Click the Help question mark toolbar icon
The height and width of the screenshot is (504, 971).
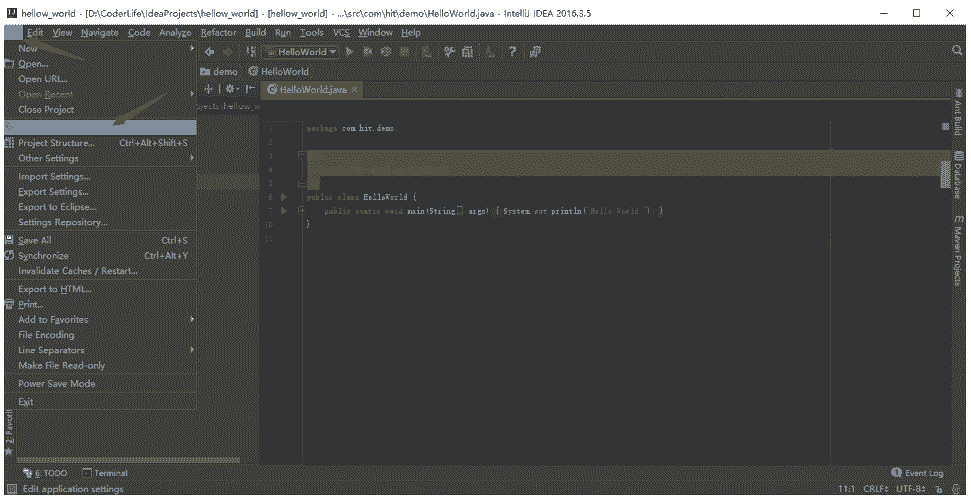click(x=512, y=51)
